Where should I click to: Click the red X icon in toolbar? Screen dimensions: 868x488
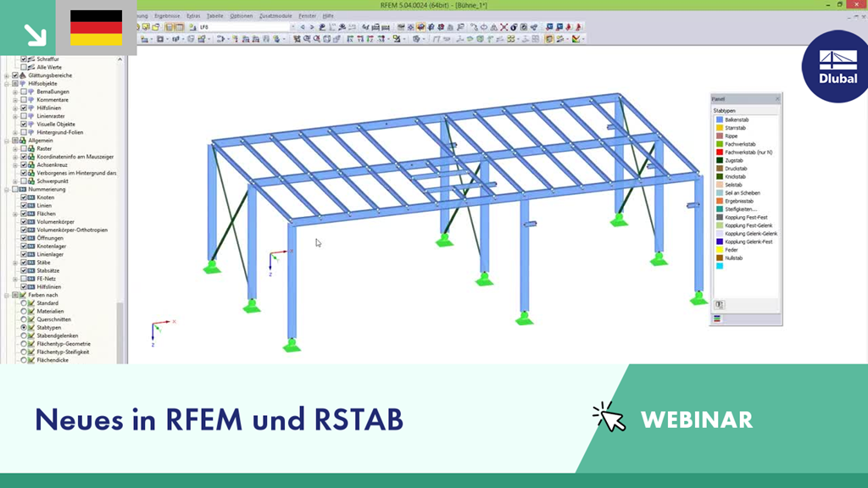[504, 27]
